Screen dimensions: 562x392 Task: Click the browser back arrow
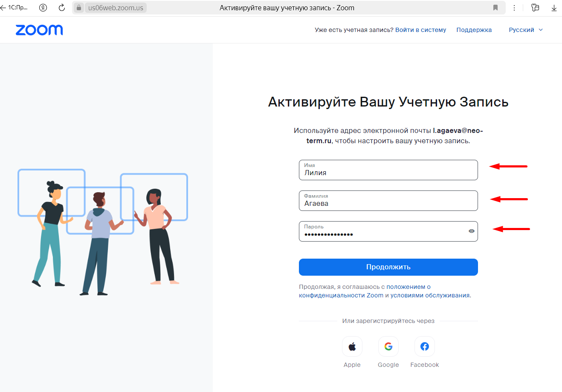(3, 8)
